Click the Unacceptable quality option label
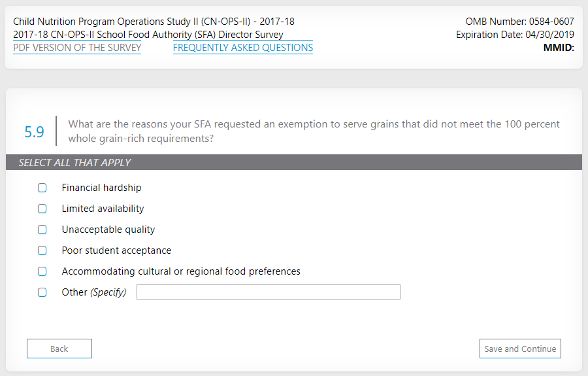 coord(108,230)
